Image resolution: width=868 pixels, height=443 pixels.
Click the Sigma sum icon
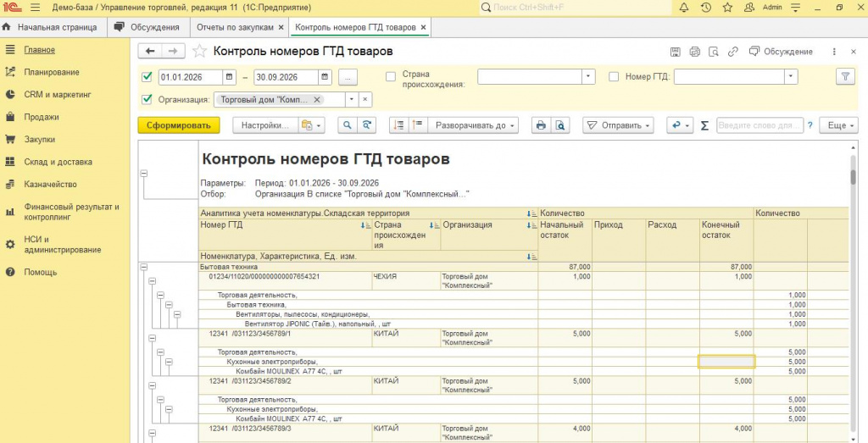704,125
